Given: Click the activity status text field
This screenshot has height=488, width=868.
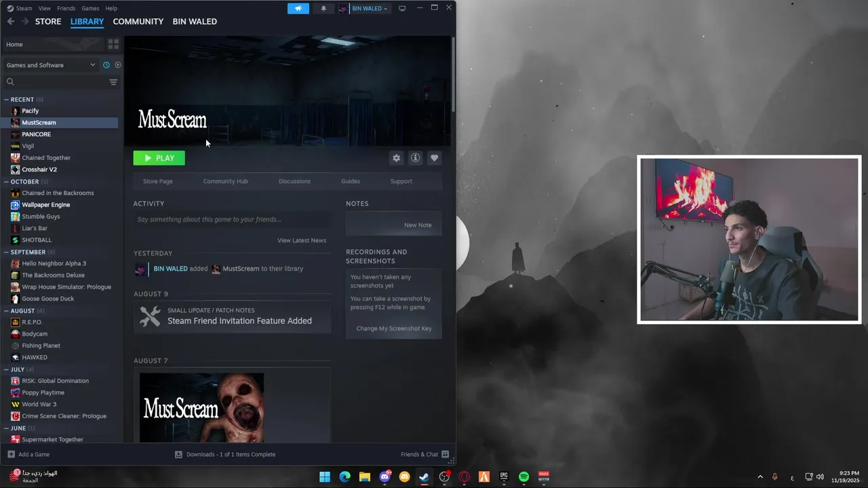Looking at the screenshot, I should pos(232,220).
